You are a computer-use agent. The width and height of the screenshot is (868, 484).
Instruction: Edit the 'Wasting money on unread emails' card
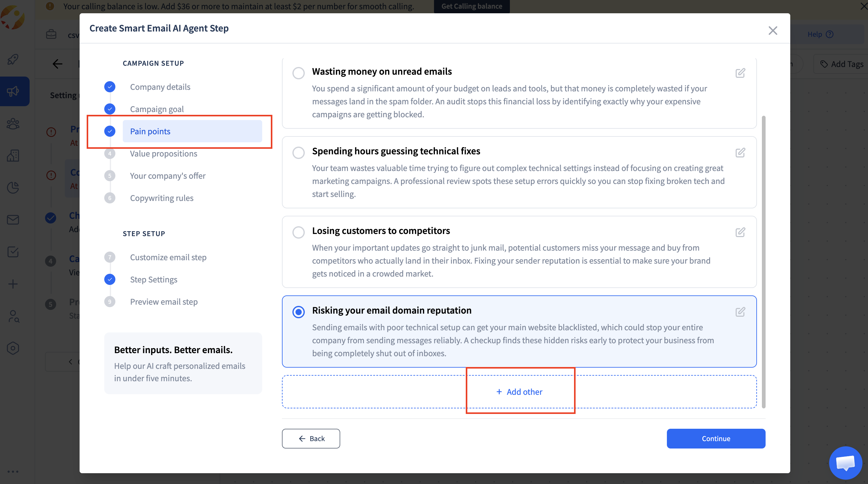click(x=740, y=73)
